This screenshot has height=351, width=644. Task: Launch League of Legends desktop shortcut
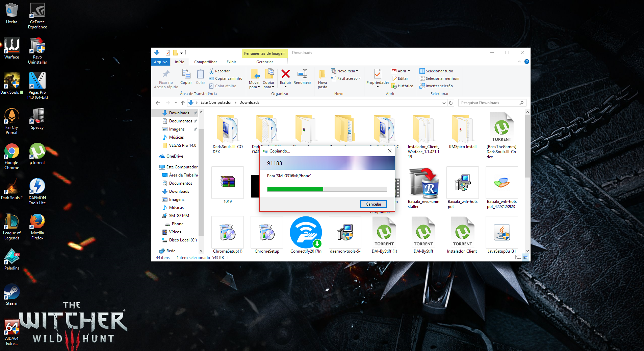[x=11, y=227]
